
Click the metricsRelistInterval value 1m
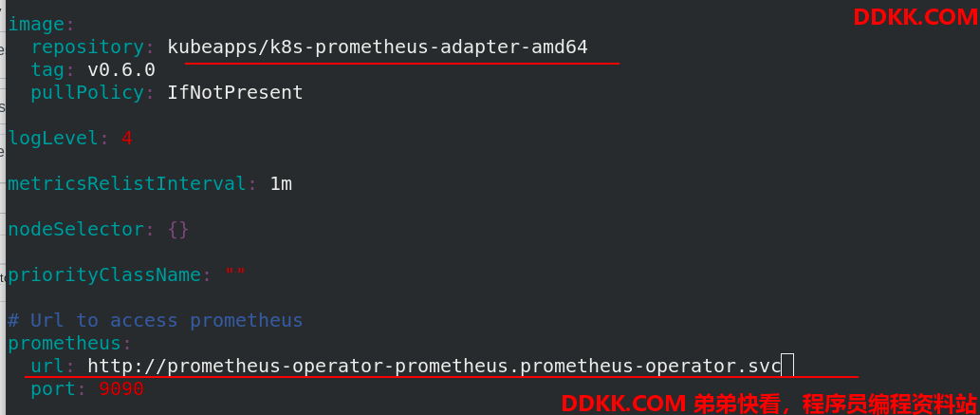[281, 184]
